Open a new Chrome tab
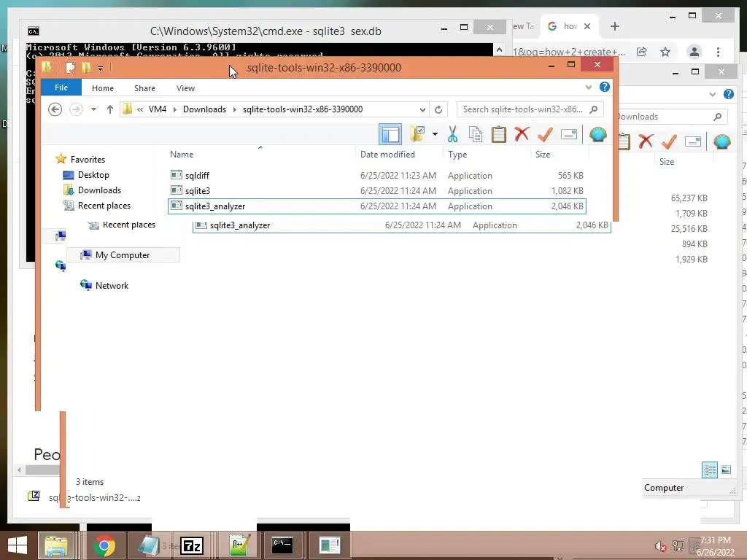747x560 pixels. (x=614, y=27)
